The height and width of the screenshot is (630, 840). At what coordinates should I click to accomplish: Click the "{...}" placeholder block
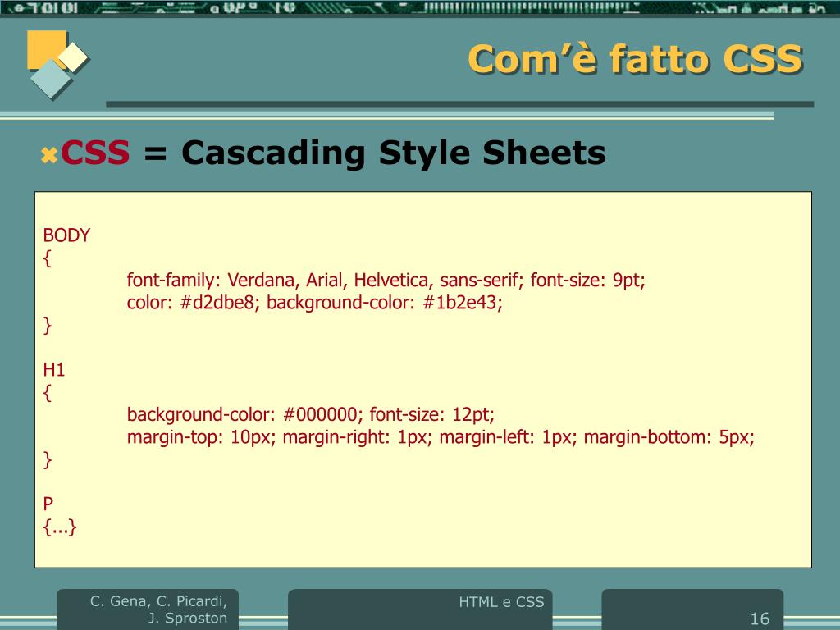point(60,527)
